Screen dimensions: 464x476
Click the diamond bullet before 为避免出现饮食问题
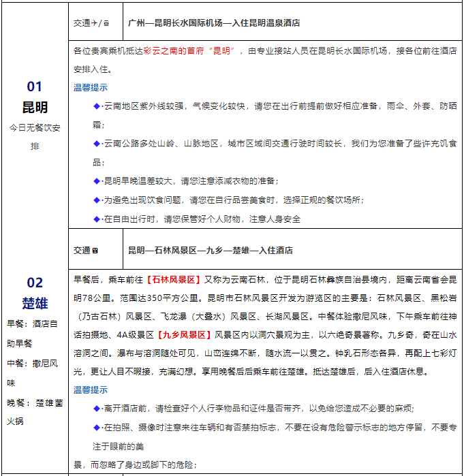96,200
